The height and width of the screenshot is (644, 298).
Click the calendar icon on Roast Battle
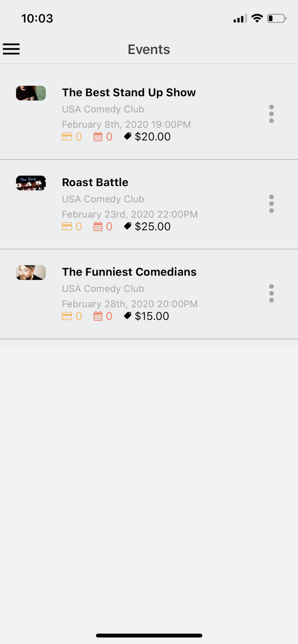98,226
